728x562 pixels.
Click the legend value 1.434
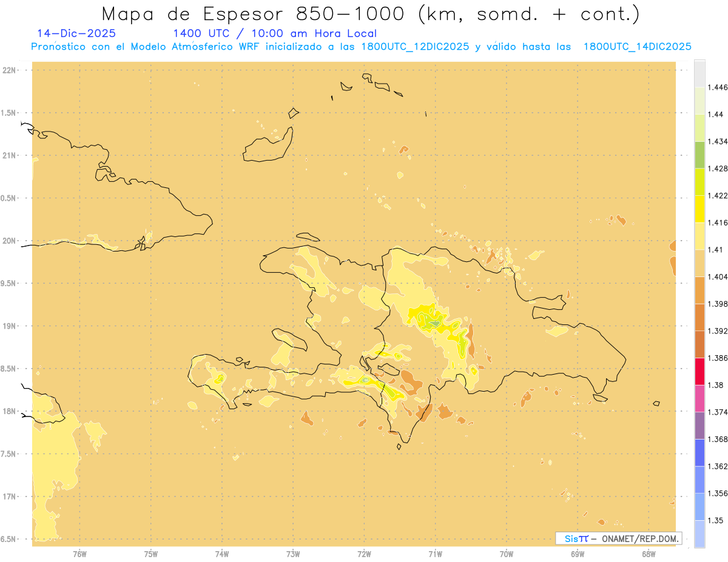718,141
